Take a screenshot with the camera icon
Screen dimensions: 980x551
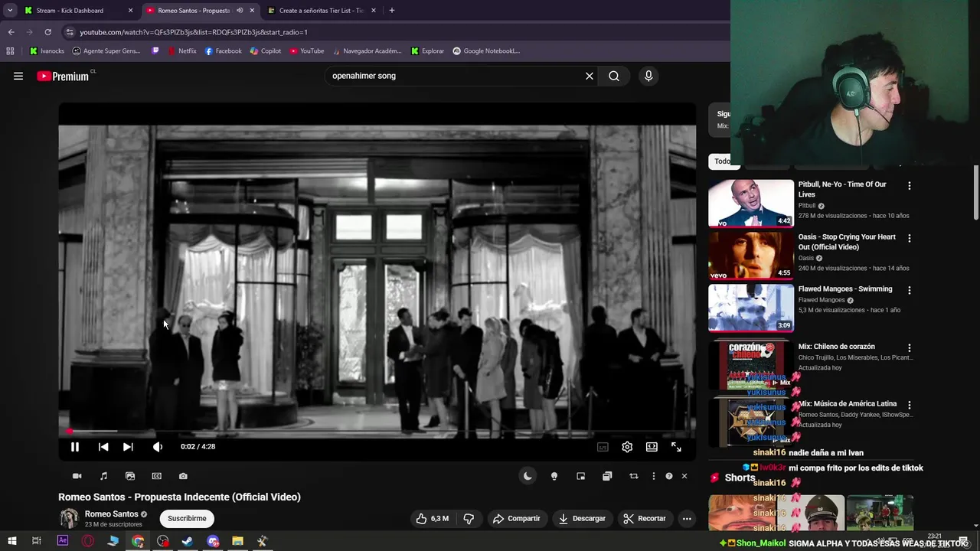coord(183,476)
